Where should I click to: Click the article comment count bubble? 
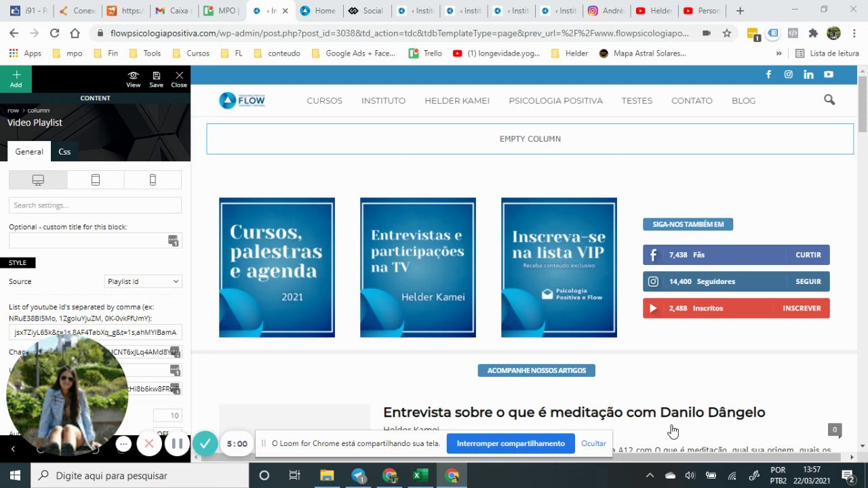tap(835, 430)
